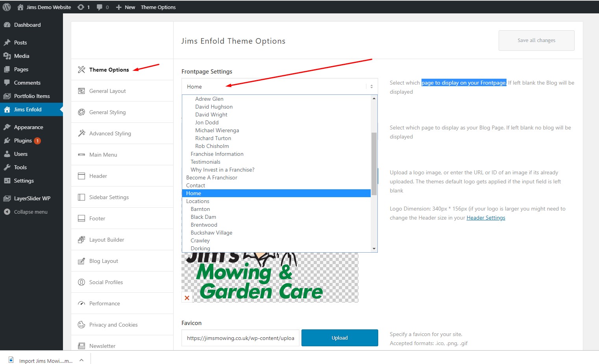599x364 pixels.
Task: Click the Tools wrench icon
Action: pyautogui.click(x=7, y=167)
